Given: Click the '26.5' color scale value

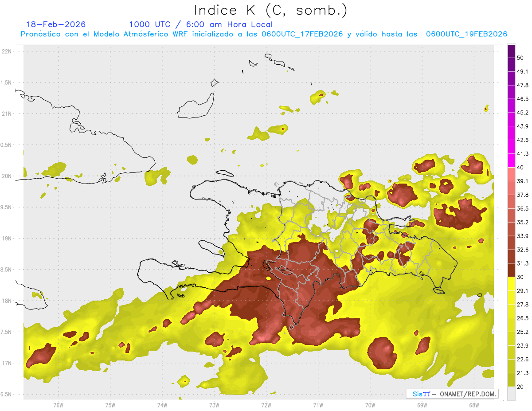Looking at the screenshot, I should click(x=523, y=318).
